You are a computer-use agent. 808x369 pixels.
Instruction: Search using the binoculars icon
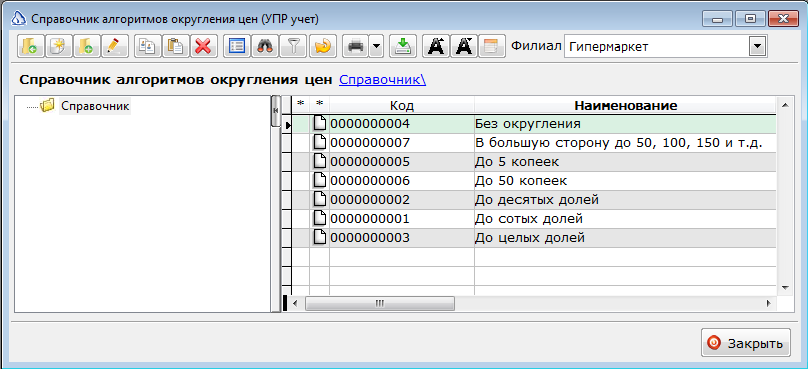tap(264, 46)
